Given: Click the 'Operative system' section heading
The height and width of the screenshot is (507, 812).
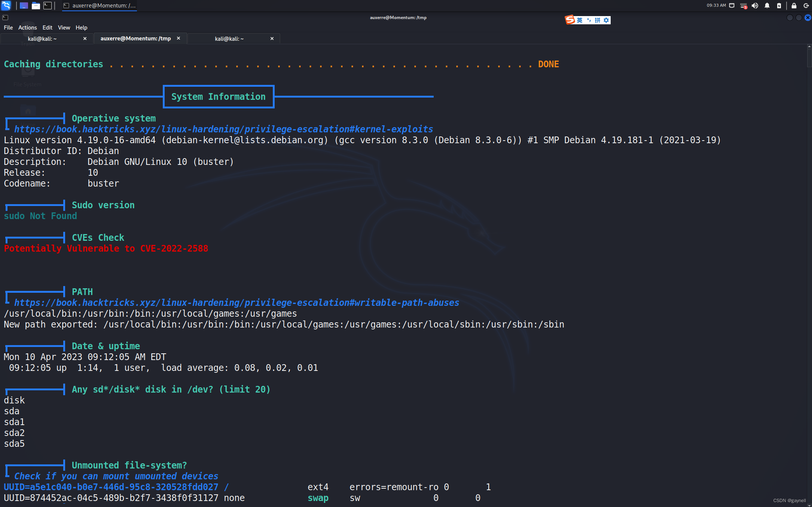Looking at the screenshot, I should tap(114, 119).
